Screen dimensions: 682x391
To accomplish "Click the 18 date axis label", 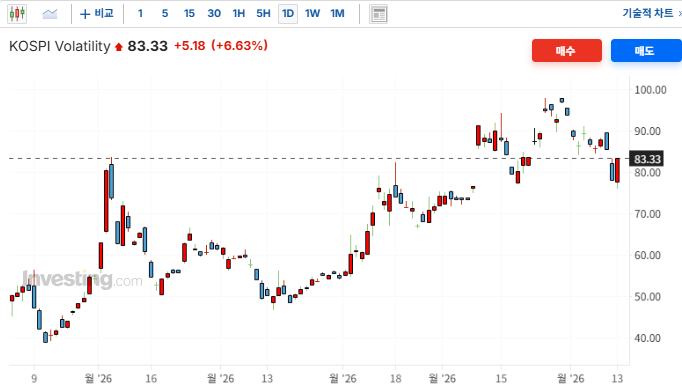I will [395, 379].
